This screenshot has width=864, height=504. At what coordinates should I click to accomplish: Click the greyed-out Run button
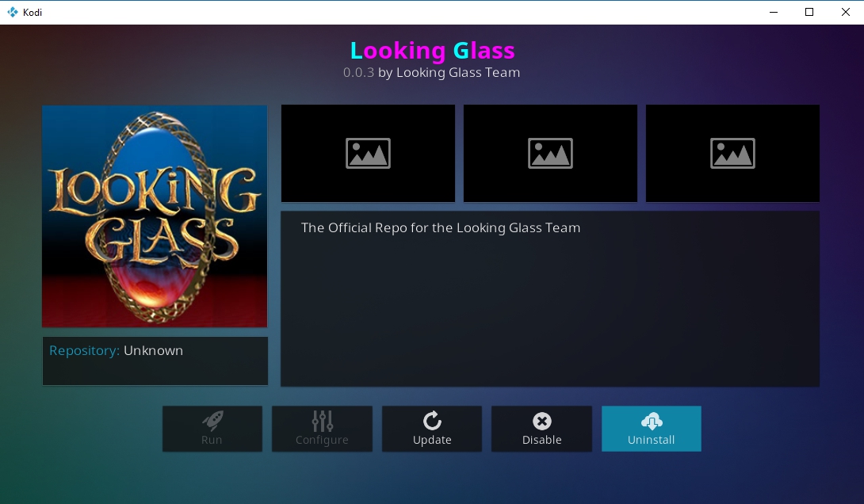coord(212,429)
